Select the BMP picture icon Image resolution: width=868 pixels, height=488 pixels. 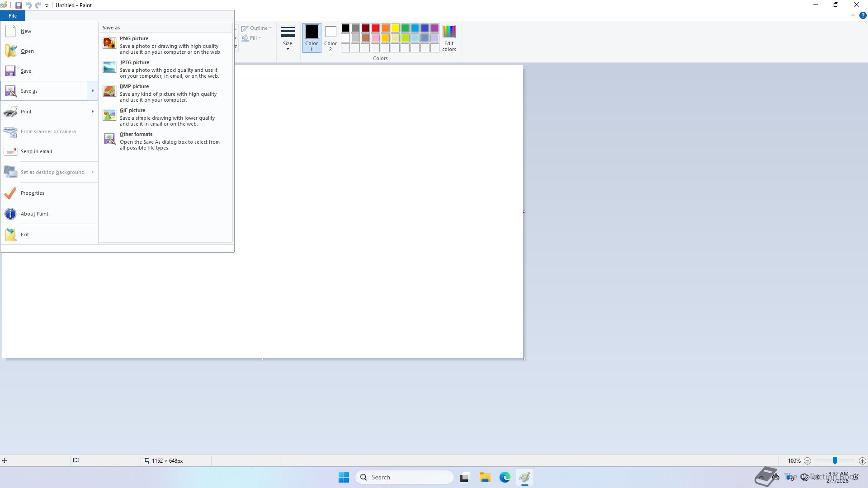109,91
